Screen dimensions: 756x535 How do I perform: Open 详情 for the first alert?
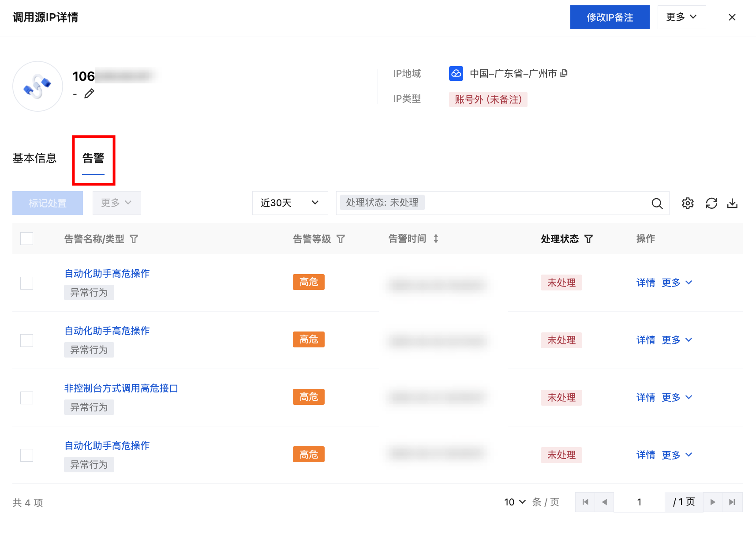[646, 283]
